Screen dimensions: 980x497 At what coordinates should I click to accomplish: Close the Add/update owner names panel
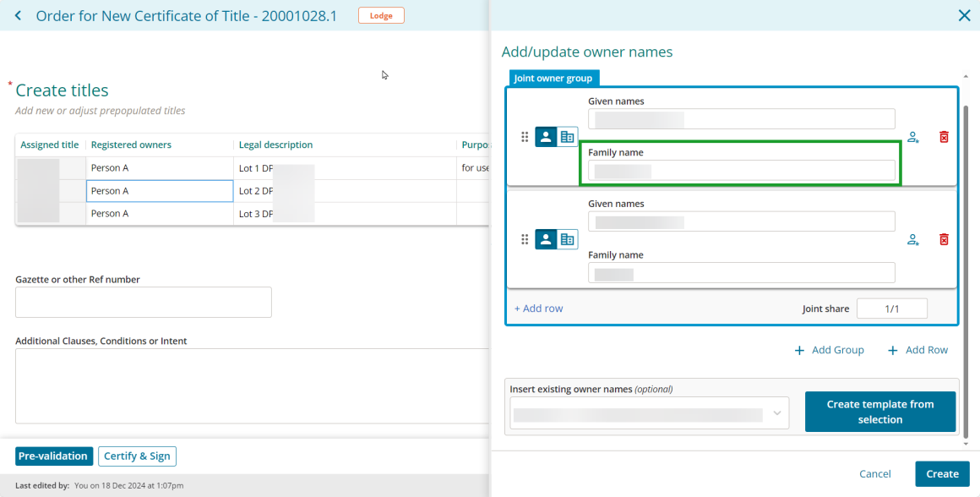[x=965, y=15]
